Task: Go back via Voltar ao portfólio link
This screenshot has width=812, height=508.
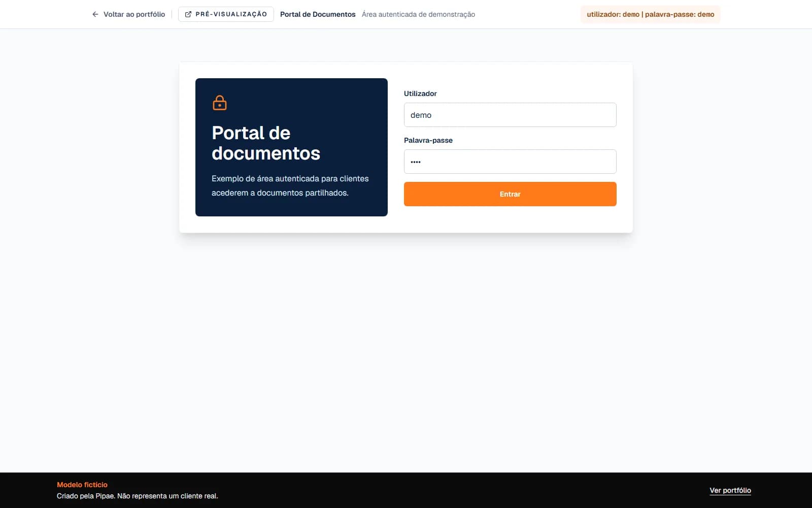Action: coord(128,14)
